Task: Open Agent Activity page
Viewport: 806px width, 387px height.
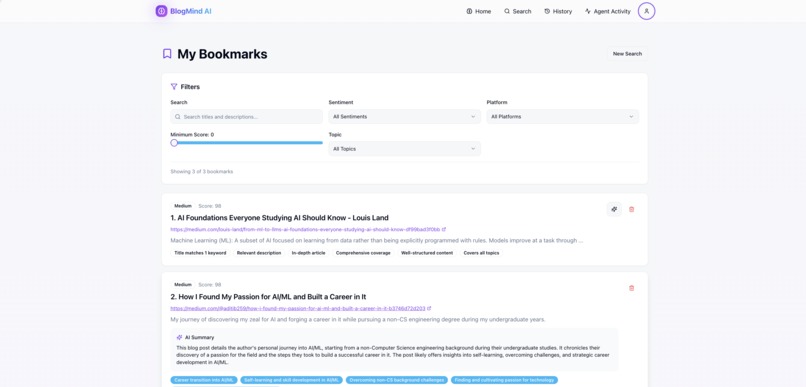Action: 608,11
